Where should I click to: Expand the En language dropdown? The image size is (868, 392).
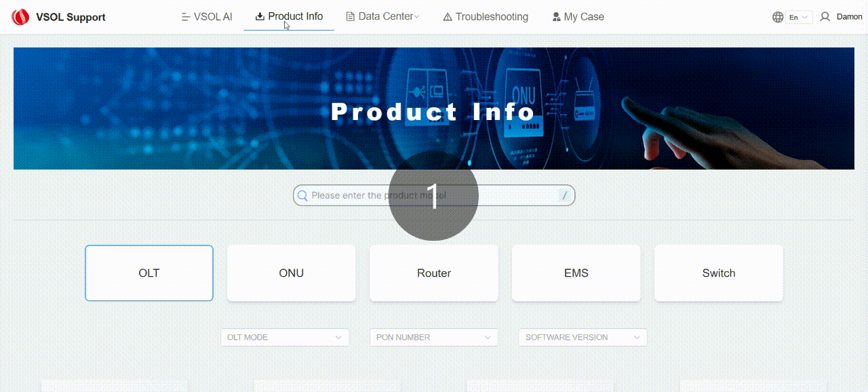click(798, 17)
